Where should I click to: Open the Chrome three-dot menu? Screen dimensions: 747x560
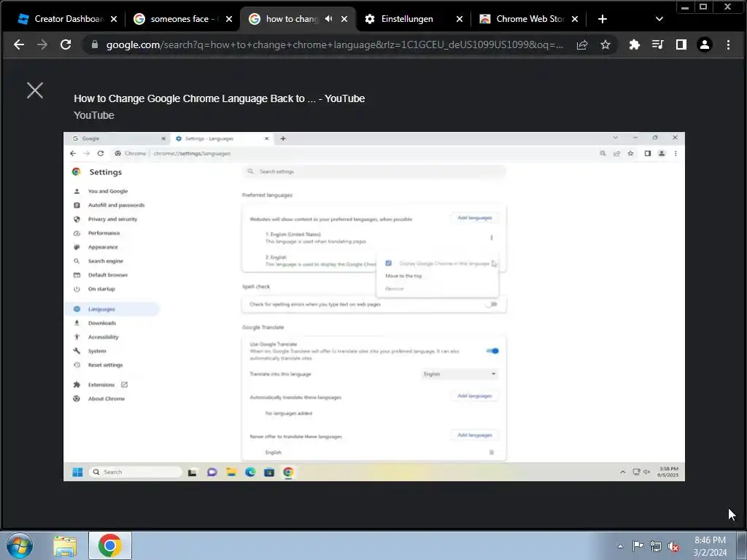click(728, 44)
